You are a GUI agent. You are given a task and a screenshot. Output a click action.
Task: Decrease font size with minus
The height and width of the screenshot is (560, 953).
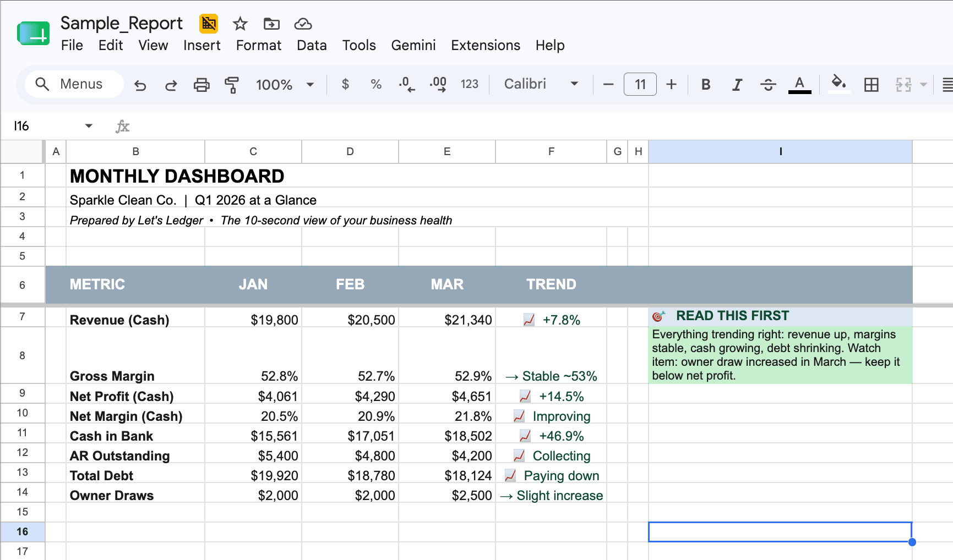[x=608, y=84]
